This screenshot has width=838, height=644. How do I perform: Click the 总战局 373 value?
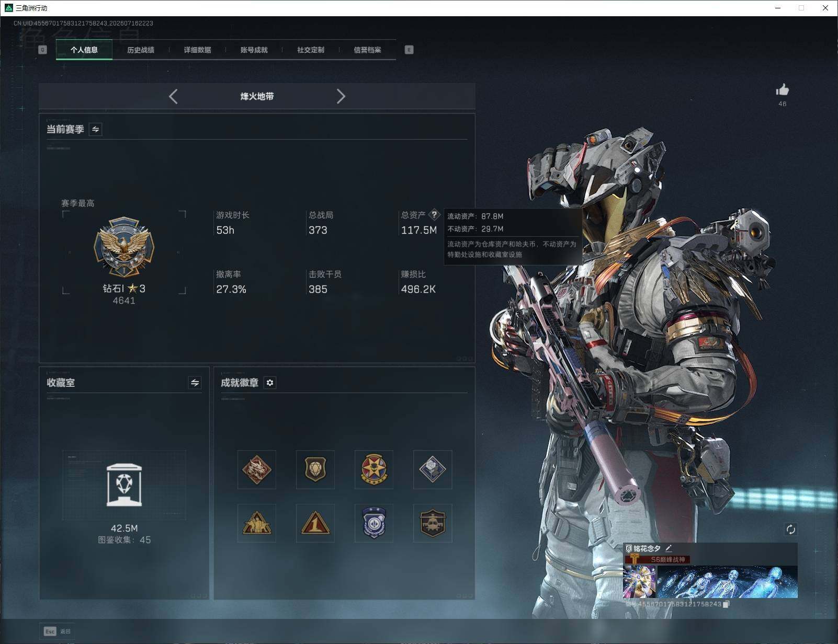click(x=318, y=230)
